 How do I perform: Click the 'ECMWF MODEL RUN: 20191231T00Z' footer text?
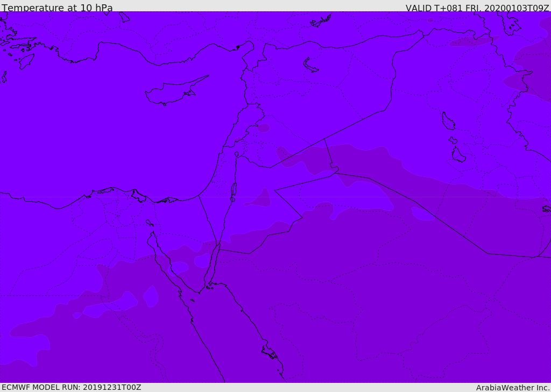[72, 387]
